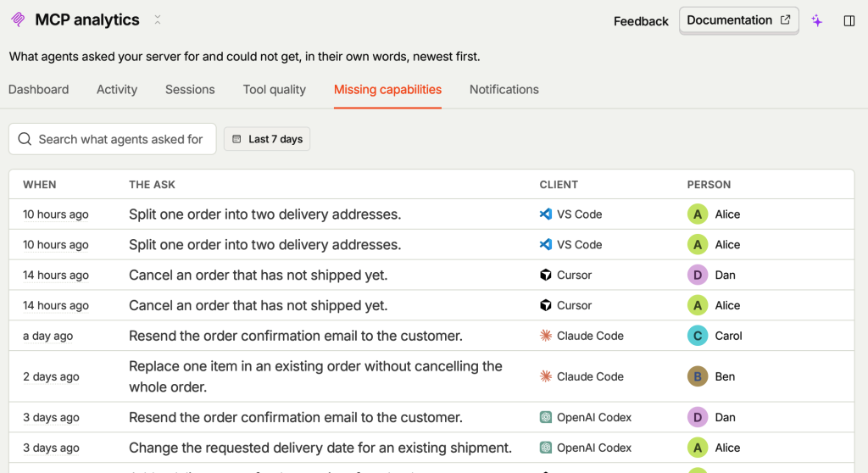This screenshot has width=868, height=473.
Task: Switch to the Tool quality tab
Action: 274,90
